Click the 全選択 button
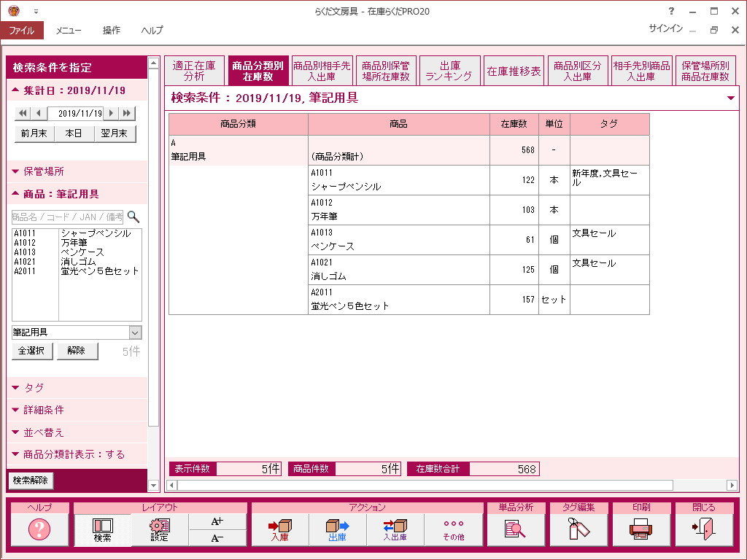747x560 pixels. pos(32,351)
